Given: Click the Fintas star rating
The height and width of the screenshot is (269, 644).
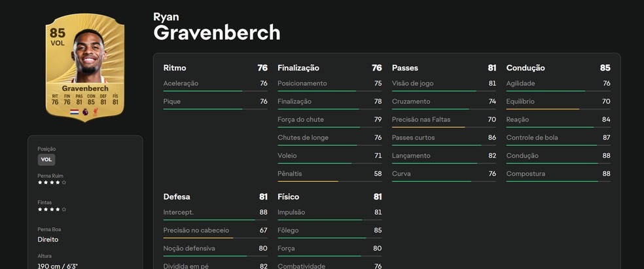Looking at the screenshot, I should 52,210.
